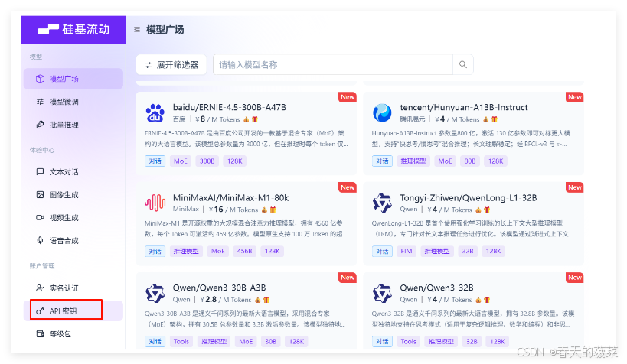Viewport: 627px width, 364px height.
Task: Click the 语音合成 microphone icon
Action: [40, 241]
